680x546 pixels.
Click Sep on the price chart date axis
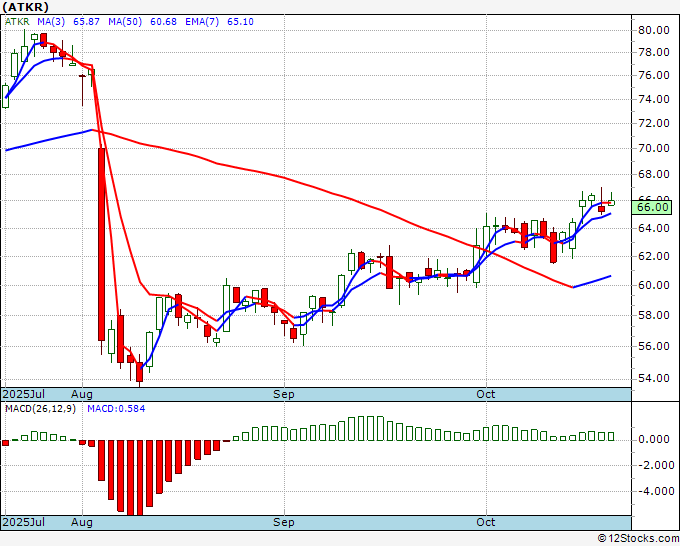pyautogui.click(x=284, y=394)
